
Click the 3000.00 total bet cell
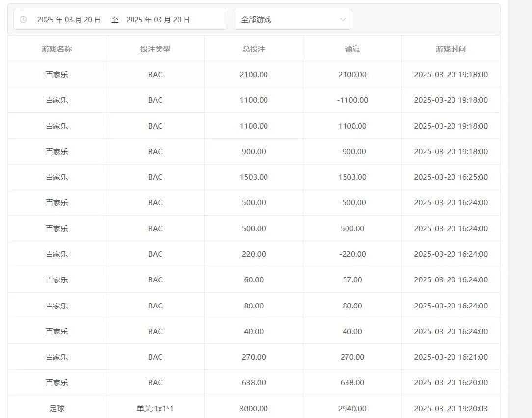pos(254,408)
